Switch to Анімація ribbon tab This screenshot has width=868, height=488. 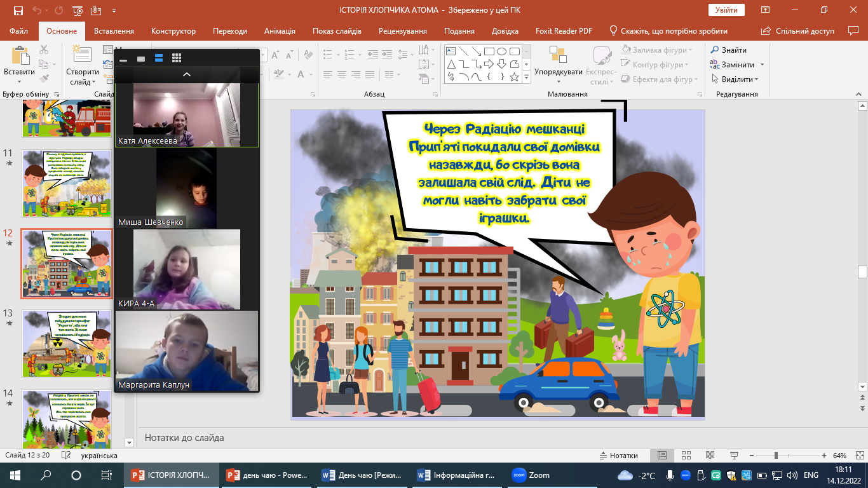click(280, 31)
